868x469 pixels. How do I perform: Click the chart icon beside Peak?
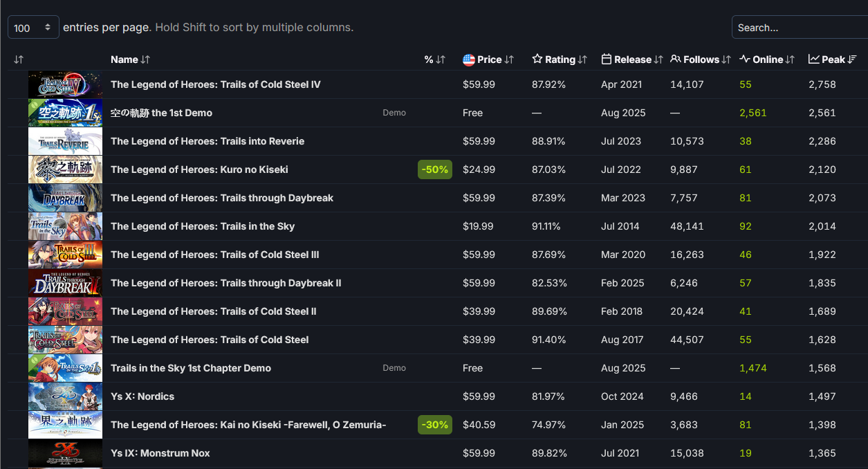[814, 59]
